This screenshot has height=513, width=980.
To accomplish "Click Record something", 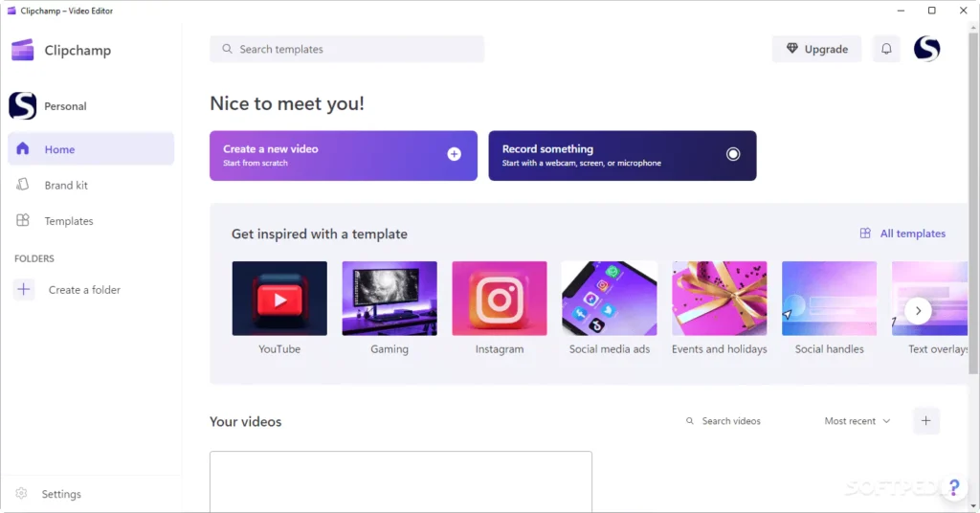I will click(x=622, y=156).
